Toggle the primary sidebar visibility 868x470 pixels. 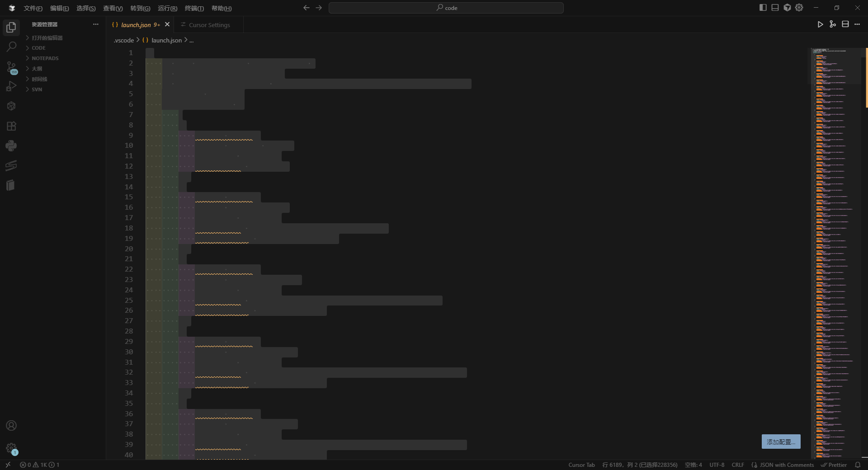pyautogui.click(x=763, y=8)
